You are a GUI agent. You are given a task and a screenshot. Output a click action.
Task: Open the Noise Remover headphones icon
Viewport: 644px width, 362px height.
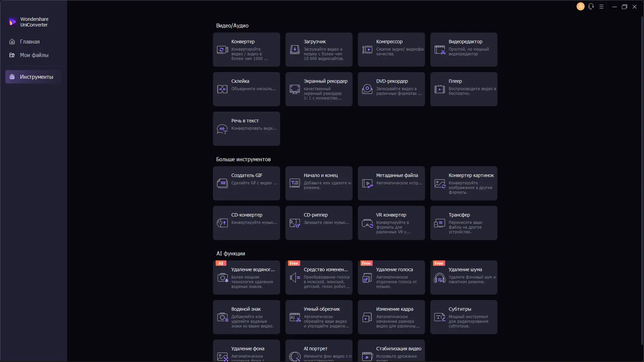pyautogui.click(x=439, y=278)
